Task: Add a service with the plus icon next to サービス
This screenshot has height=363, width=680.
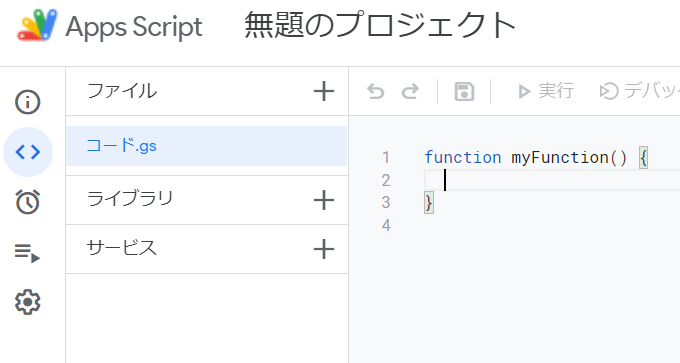Action: click(324, 249)
